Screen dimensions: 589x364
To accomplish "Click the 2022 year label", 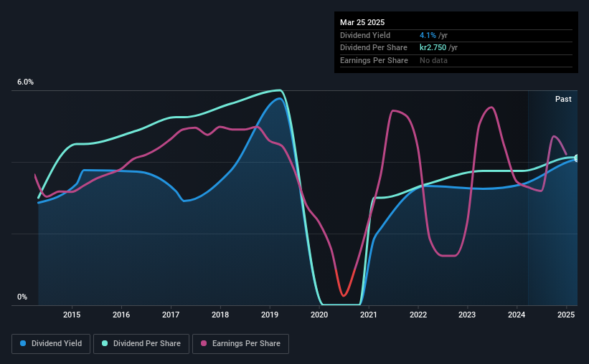I will point(418,315).
